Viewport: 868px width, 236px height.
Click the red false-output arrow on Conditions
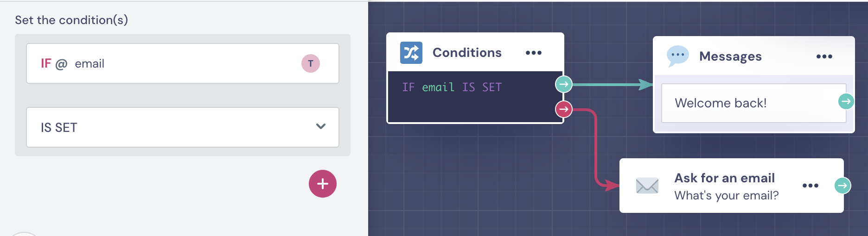point(563,109)
